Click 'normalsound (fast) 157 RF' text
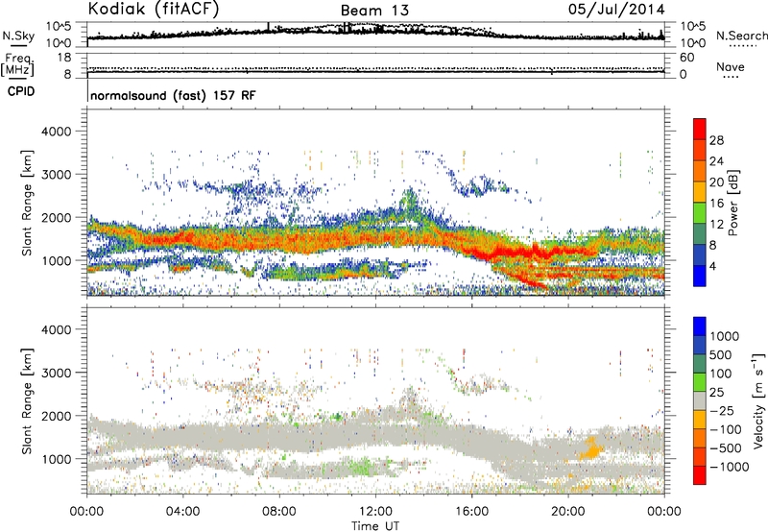The image size is (768, 532). (173, 95)
